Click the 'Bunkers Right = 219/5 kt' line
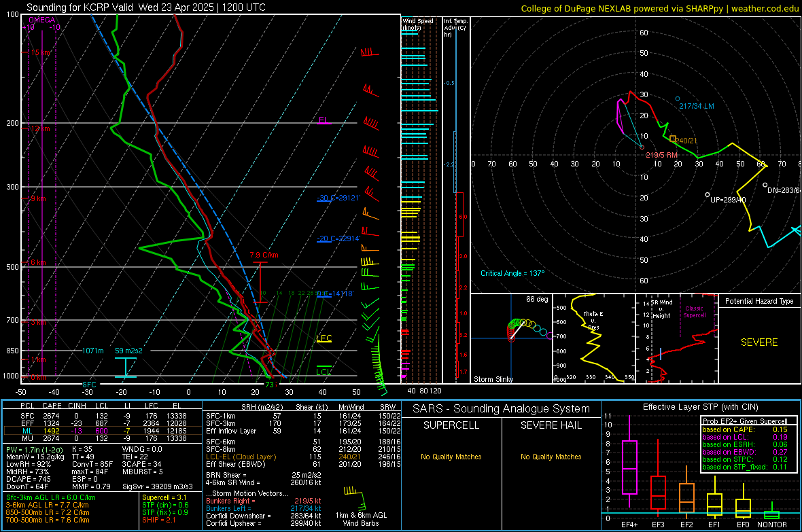 264,501
